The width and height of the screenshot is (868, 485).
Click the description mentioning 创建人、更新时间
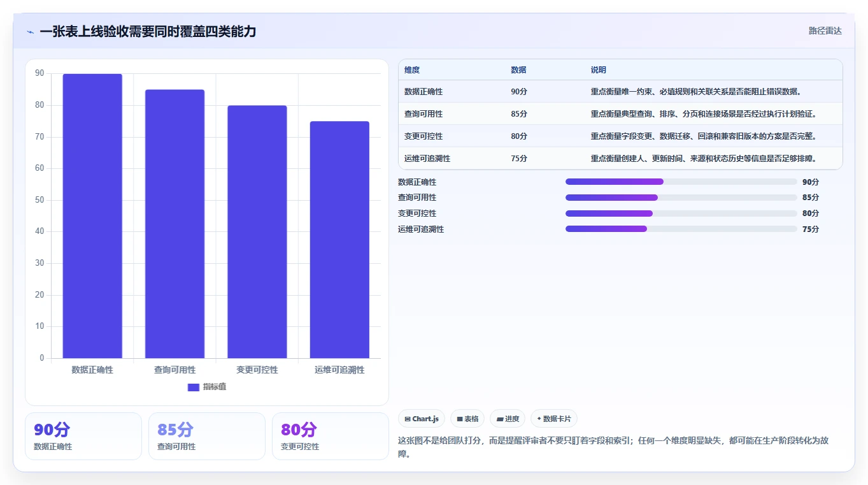[704, 159]
